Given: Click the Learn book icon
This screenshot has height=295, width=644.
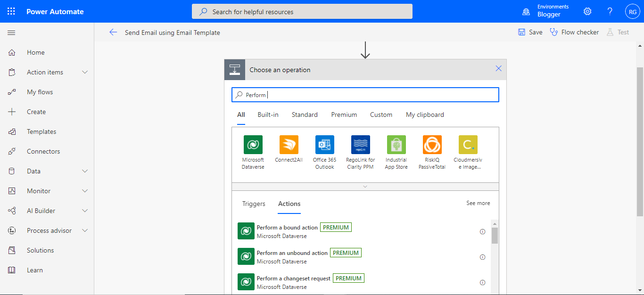Looking at the screenshot, I should point(12,270).
